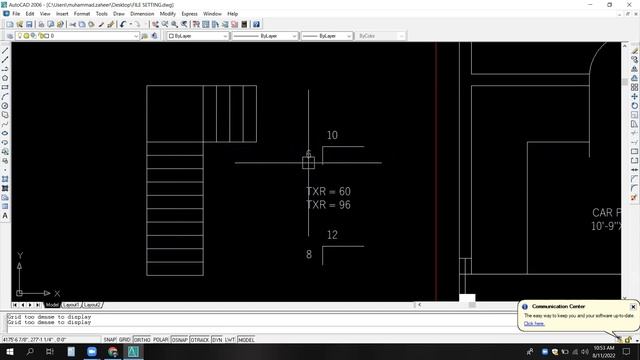640x360 pixels.
Task: Switch to the Layout1 tab
Action: point(71,305)
